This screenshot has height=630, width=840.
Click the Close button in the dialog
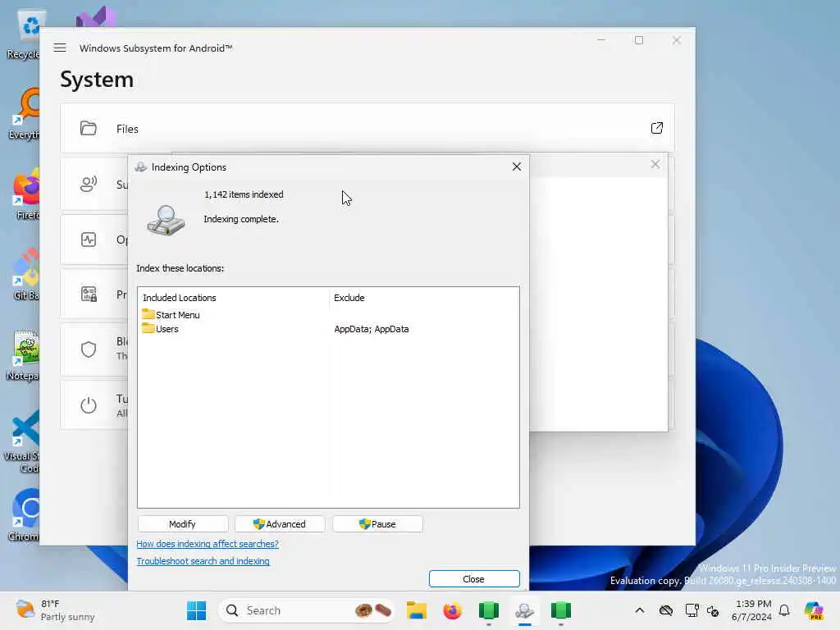[474, 579]
